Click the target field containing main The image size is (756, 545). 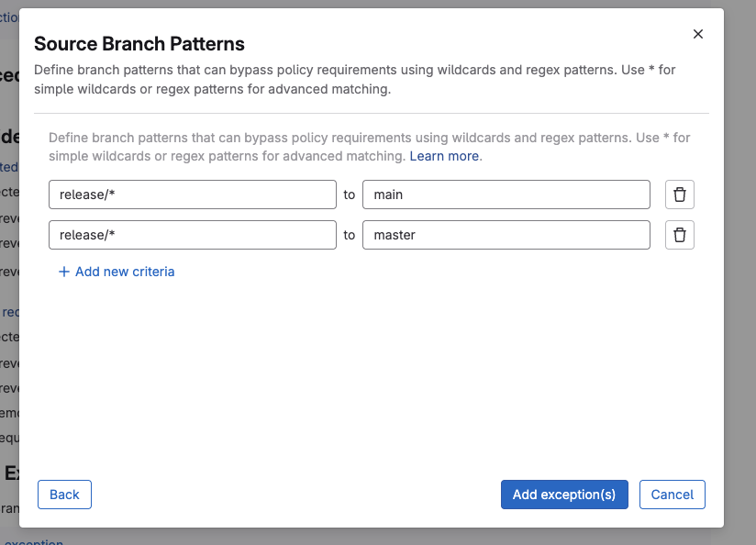[x=506, y=195]
